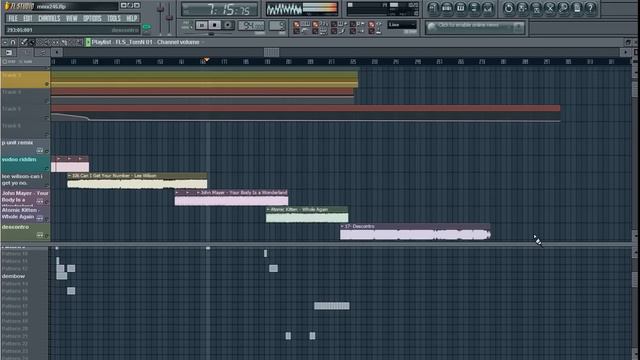The image size is (640, 360).
Task: Click the 7:15 time display
Action: (220, 9)
